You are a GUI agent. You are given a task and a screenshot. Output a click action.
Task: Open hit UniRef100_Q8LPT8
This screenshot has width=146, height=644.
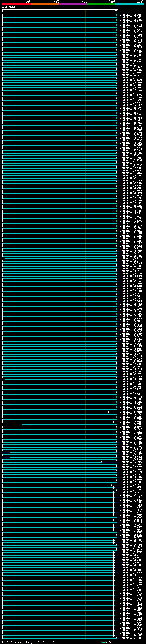click(x=131, y=25)
